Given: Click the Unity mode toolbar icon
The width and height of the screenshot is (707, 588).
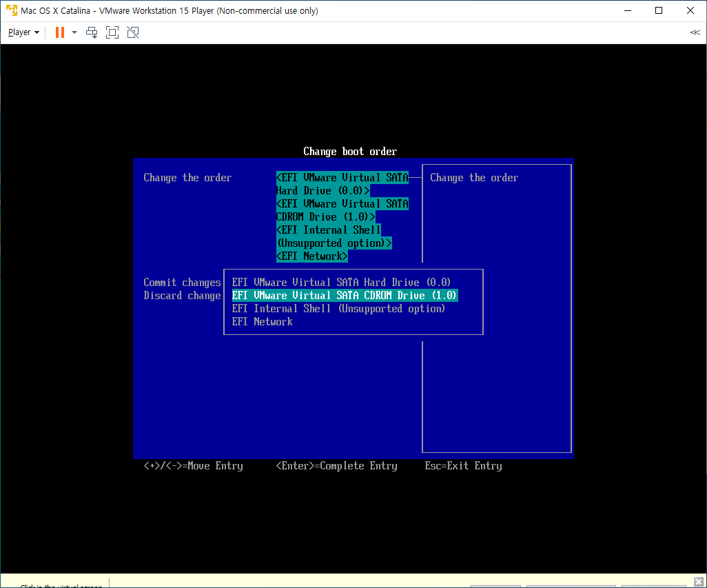Looking at the screenshot, I should point(133,32).
